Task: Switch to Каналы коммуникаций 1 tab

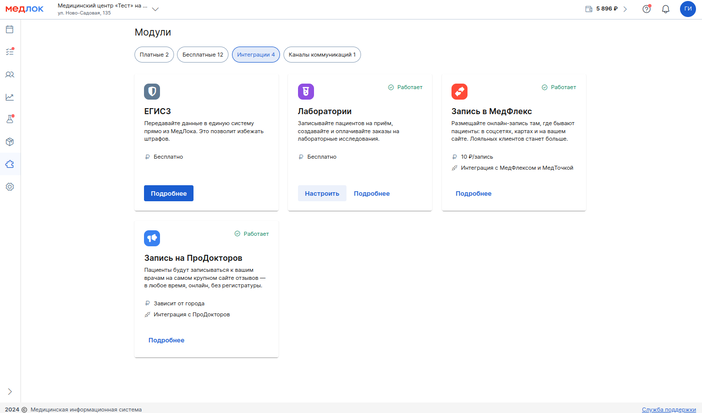Action: pyautogui.click(x=322, y=55)
